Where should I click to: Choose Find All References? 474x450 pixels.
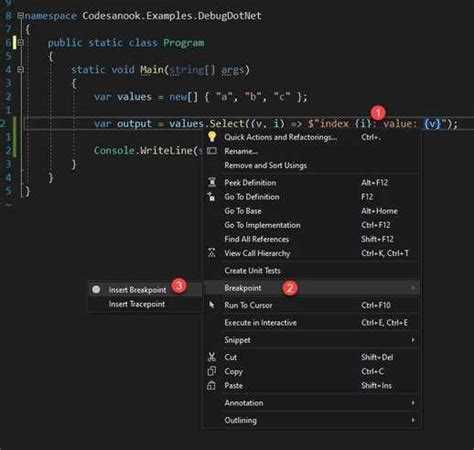[x=257, y=239]
